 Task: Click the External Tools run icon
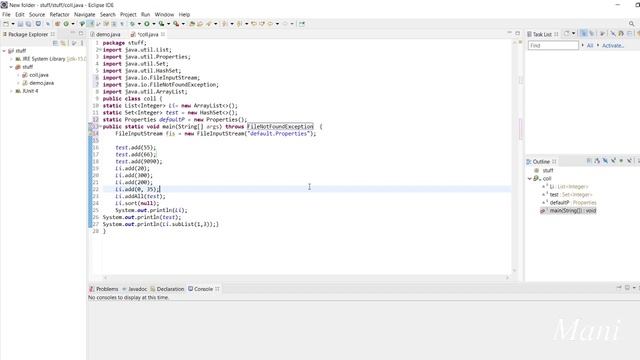pos(176,24)
